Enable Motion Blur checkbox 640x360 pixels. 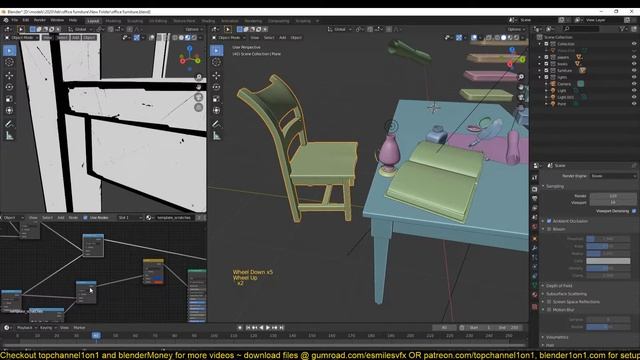point(549,310)
